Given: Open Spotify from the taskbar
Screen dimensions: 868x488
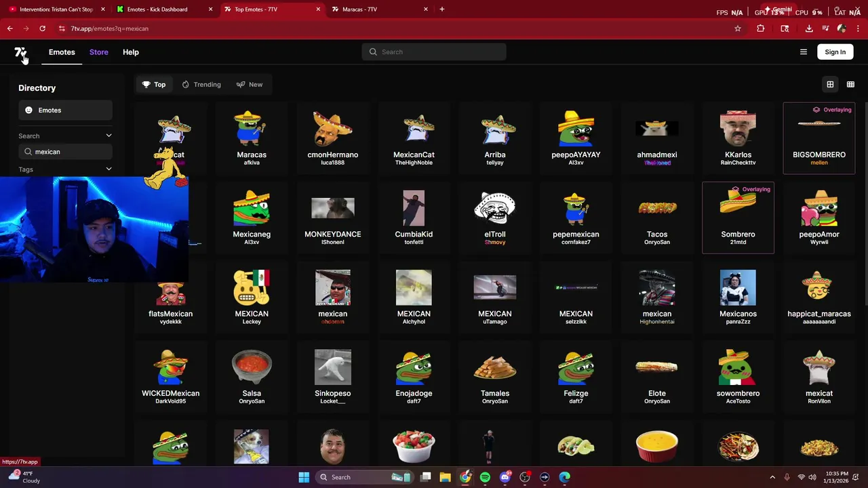Looking at the screenshot, I should tap(485, 477).
